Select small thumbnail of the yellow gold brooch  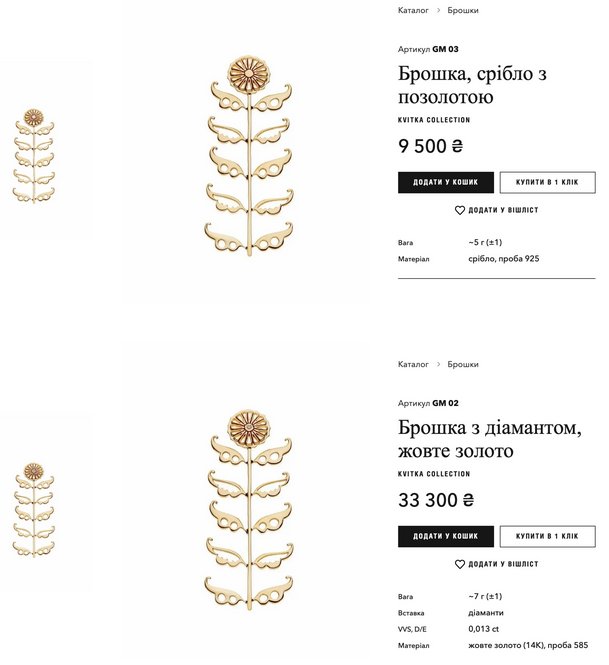point(34,509)
